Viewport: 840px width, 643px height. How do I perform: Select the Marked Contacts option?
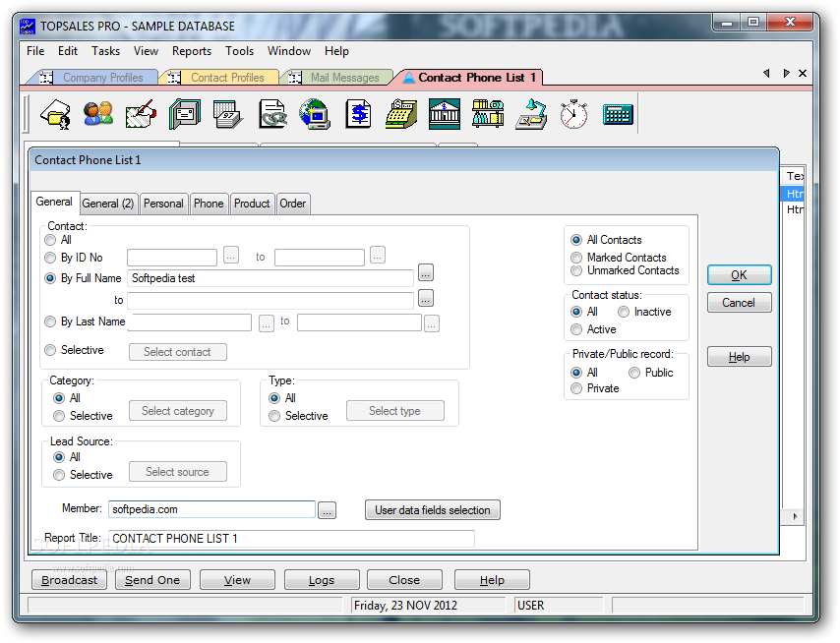[576, 258]
